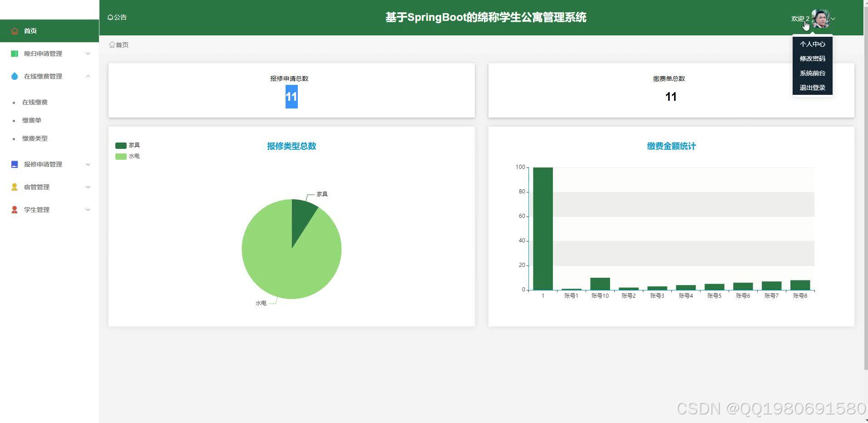Click the breadcrumb home icon
This screenshot has width=868, height=423.
pos(112,44)
